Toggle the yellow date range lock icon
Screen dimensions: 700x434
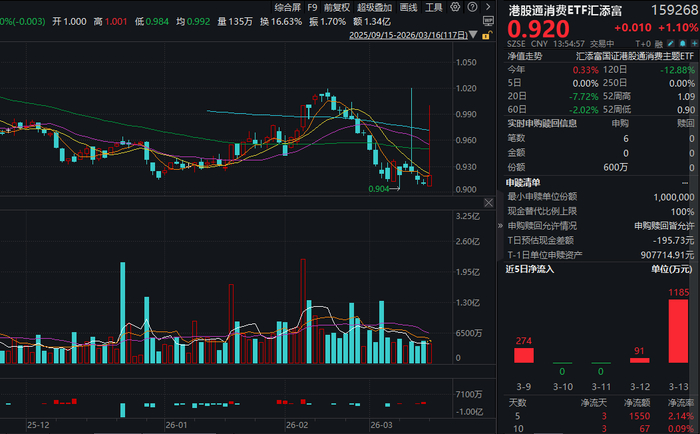pyautogui.click(x=487, y=35)
